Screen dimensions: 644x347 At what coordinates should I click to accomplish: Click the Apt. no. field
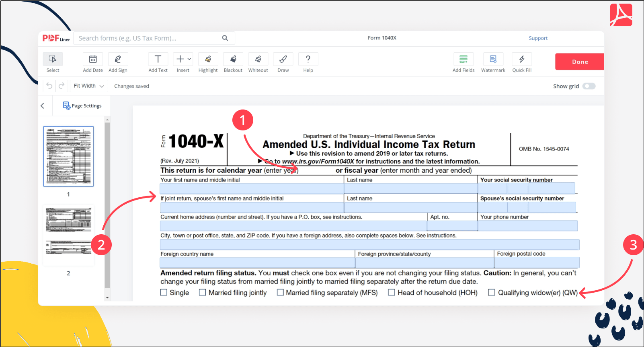point(452,226)
